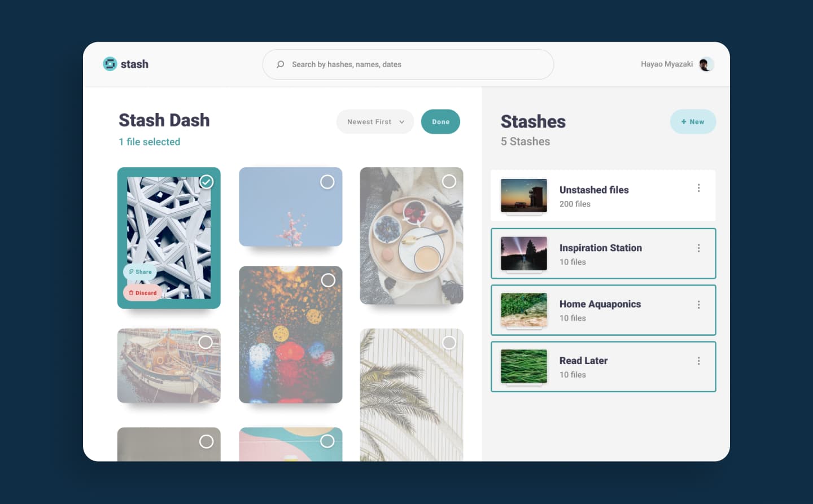Open the Read Later three-dot menu
Viewport: 813px width, 504px height.
click(698, 361)
